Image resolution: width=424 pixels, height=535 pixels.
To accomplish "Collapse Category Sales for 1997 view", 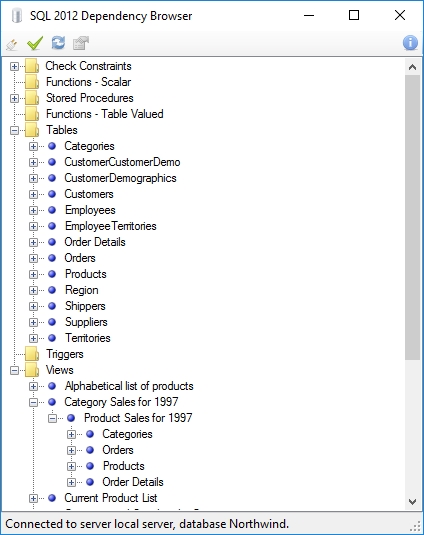I will point(33,402).
